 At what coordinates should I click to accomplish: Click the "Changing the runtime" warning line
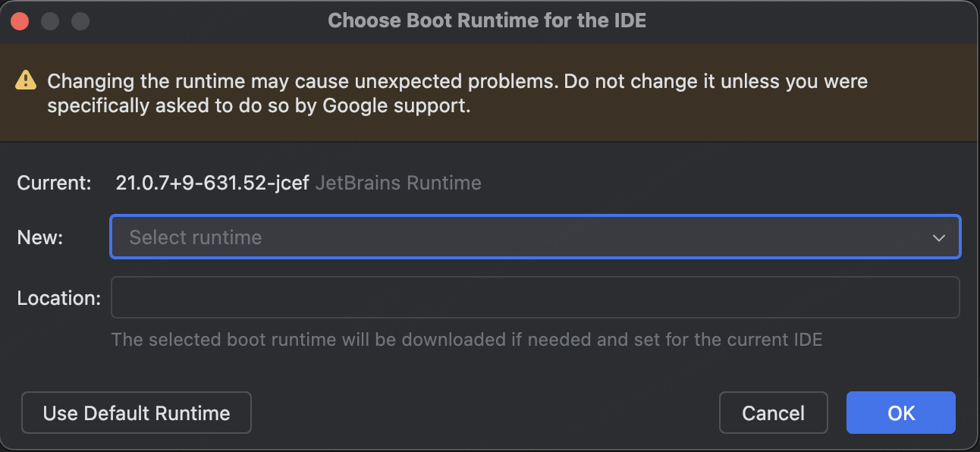tap(457, 81)
